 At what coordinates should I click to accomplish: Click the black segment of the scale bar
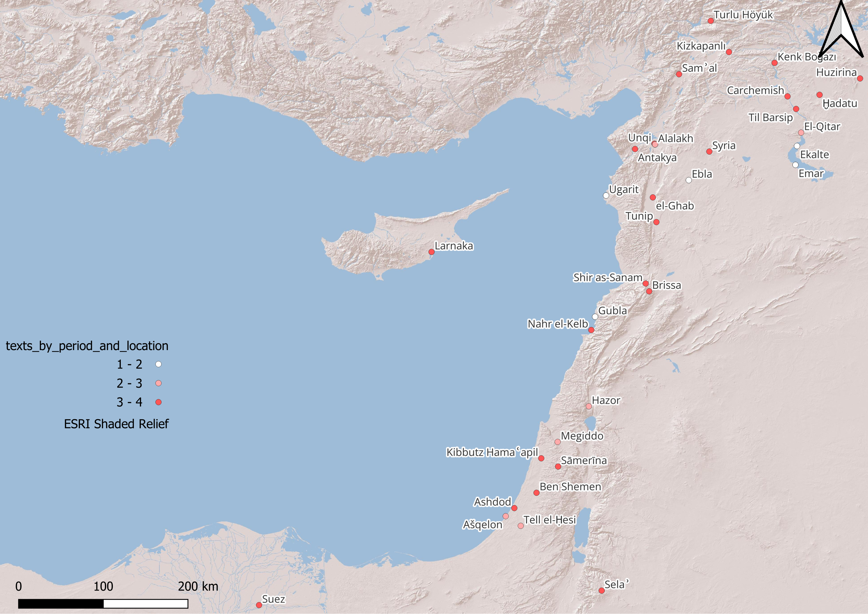tap(61, 604)
